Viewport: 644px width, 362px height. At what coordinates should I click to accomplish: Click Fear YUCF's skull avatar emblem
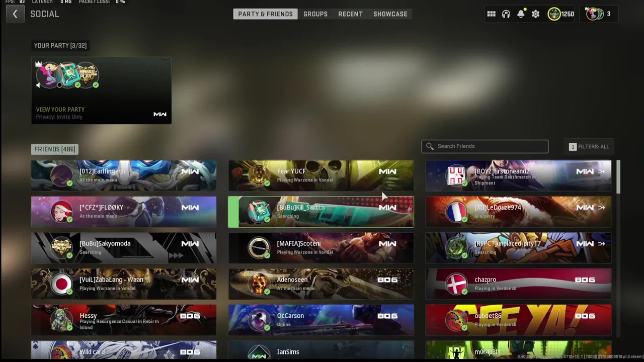tap(259, 175)
